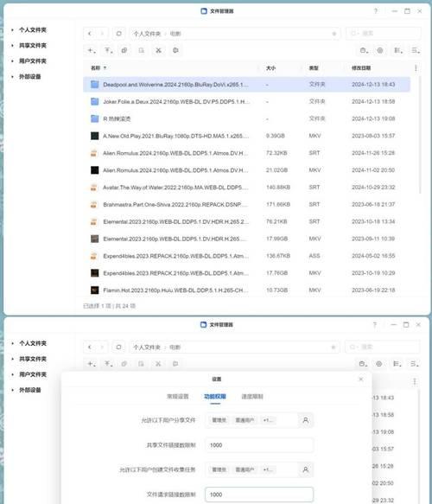Click subtitle icon of 72.32KB Alien.Romulus SRT

[x=93, y=153]
